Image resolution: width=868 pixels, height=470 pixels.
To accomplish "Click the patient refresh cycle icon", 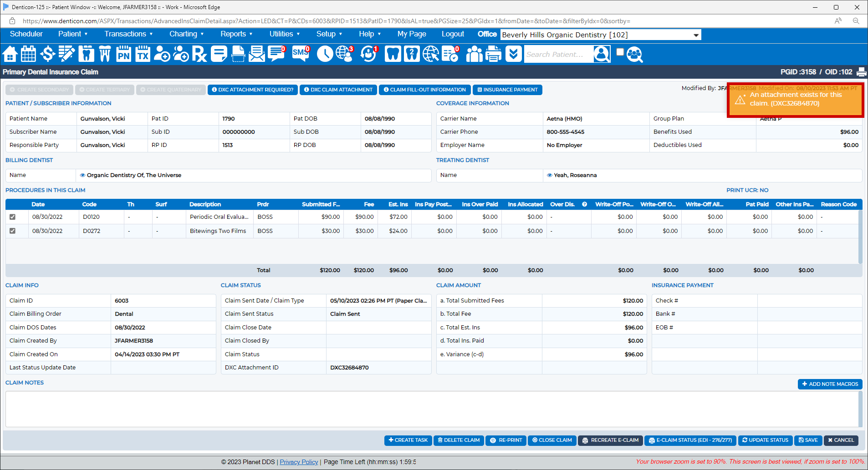I will click(x=368, y=54).
